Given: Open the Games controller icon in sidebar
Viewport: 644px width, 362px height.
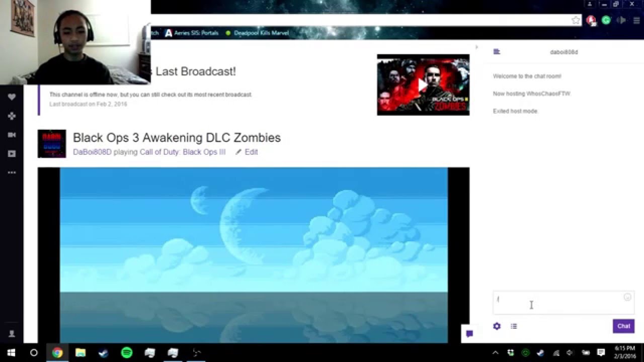Looking at the screenshot, I should 12,116.
